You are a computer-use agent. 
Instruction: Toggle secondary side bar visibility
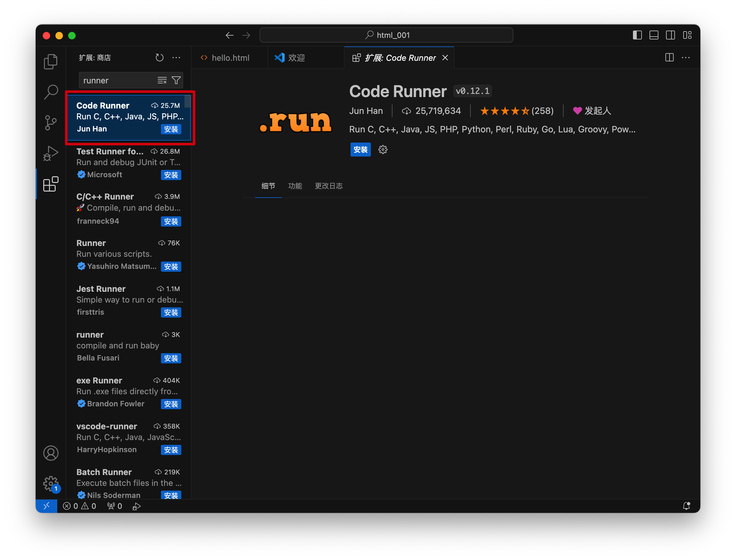tap(670, 35)
